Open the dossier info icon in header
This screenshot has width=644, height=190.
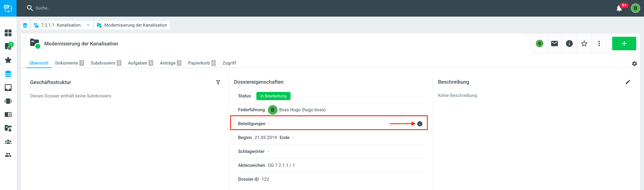click(569, 44)
